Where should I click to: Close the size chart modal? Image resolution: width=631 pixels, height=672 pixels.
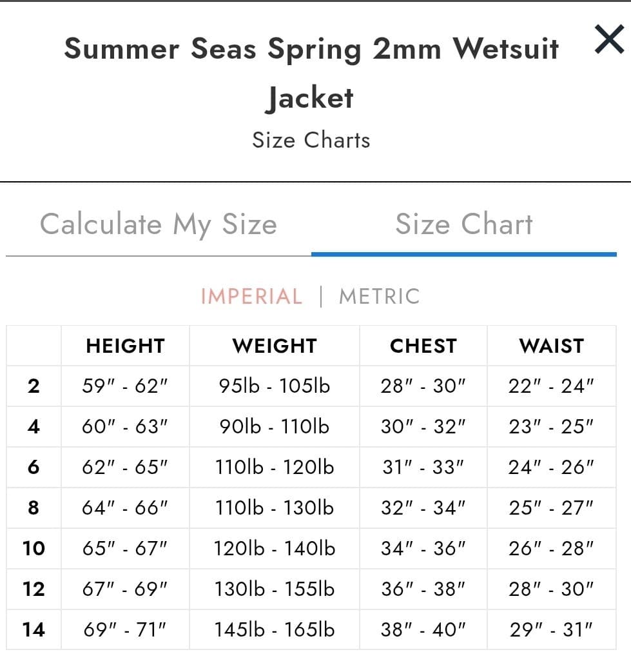click(x=609, y=40)
